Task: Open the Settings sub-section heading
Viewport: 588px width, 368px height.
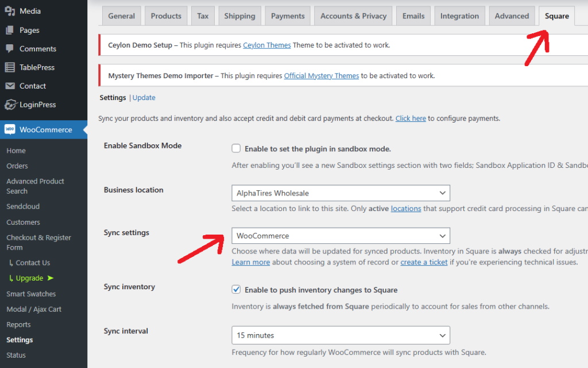Action: [113, 98]
